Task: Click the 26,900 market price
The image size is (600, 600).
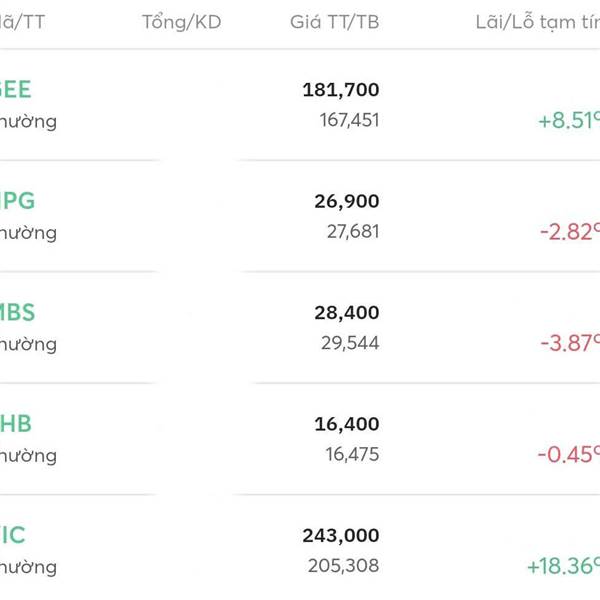Action: point(346,201)
